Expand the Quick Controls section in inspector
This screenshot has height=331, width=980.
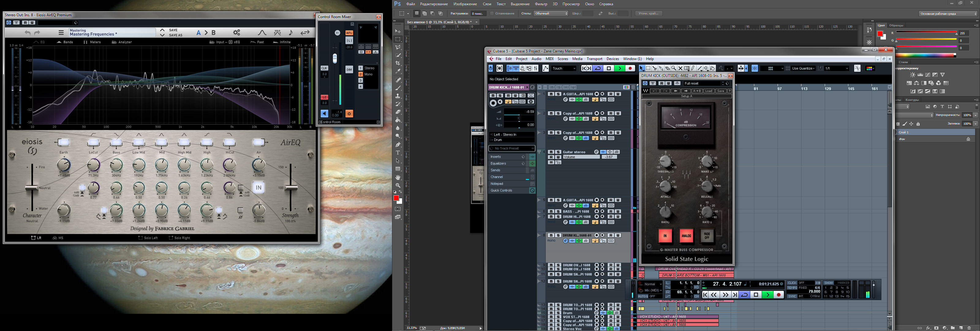click(512, 190)
